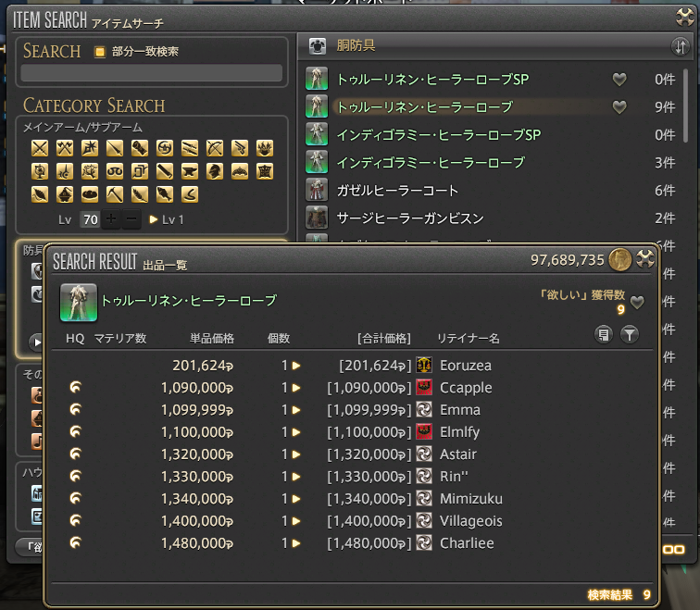This screenshot has width=700, height=610.
Task: Select the blacksmith anvil category icon
Action: [189, 171]
